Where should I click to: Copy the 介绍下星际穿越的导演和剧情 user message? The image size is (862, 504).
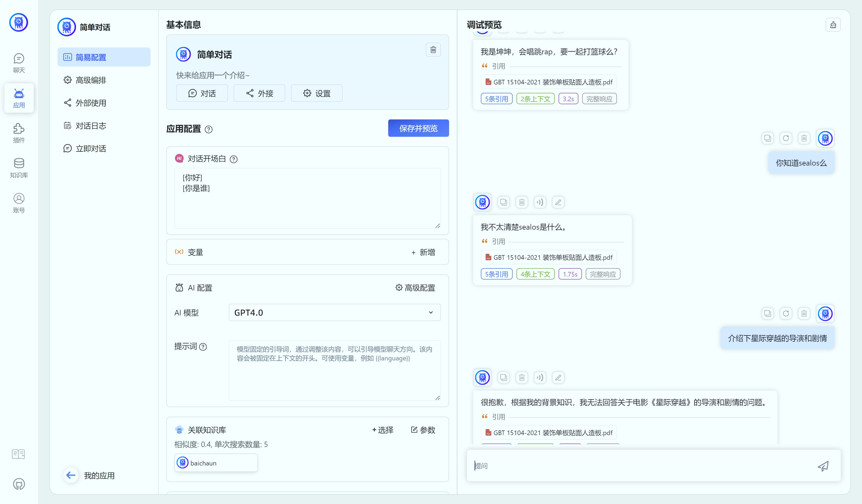coord(767,313)
